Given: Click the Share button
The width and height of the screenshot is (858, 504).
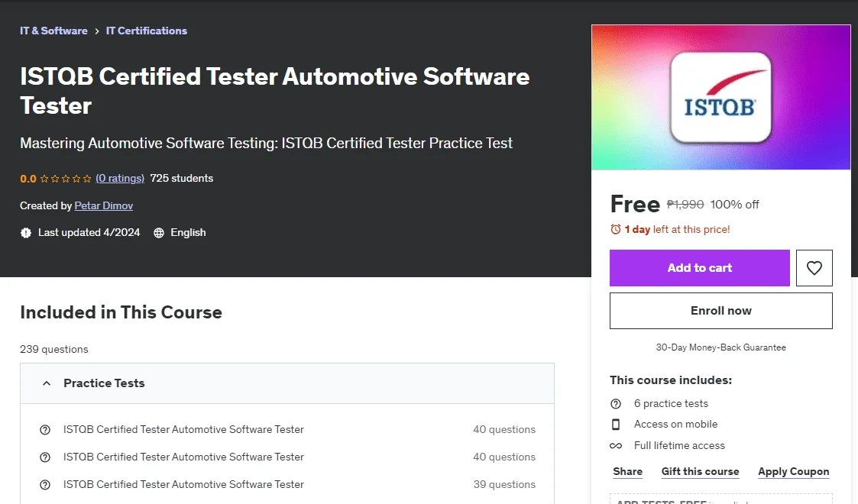Looking at the screenshot, I should click(627, 471).
